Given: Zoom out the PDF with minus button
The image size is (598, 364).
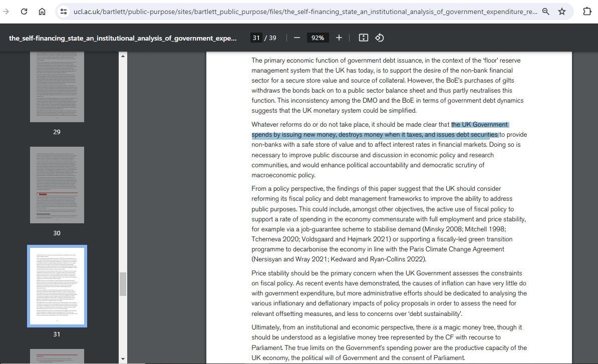Looking at the screenshot, I should (297, 38).
